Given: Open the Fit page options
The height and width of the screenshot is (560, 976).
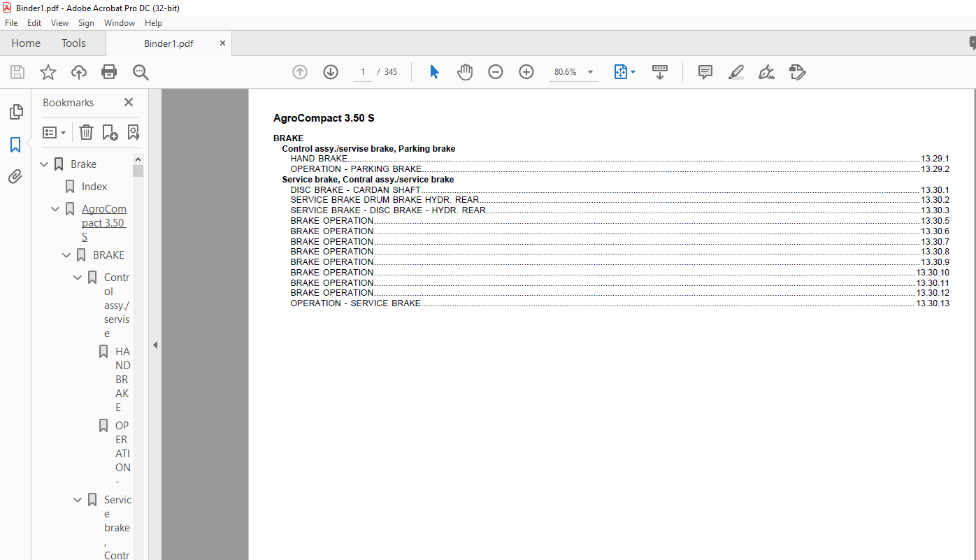Looking at the screenshot, I should 624,72.
